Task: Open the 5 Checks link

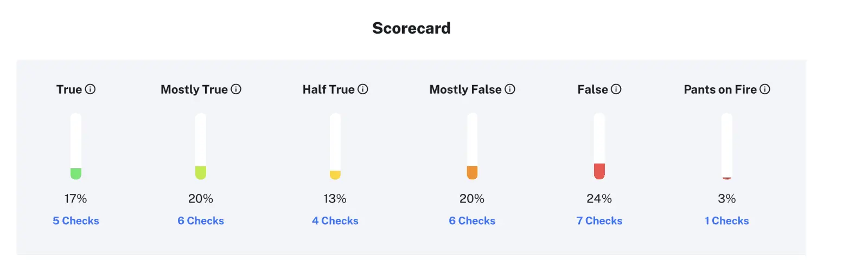Action: tap(76, 221)
